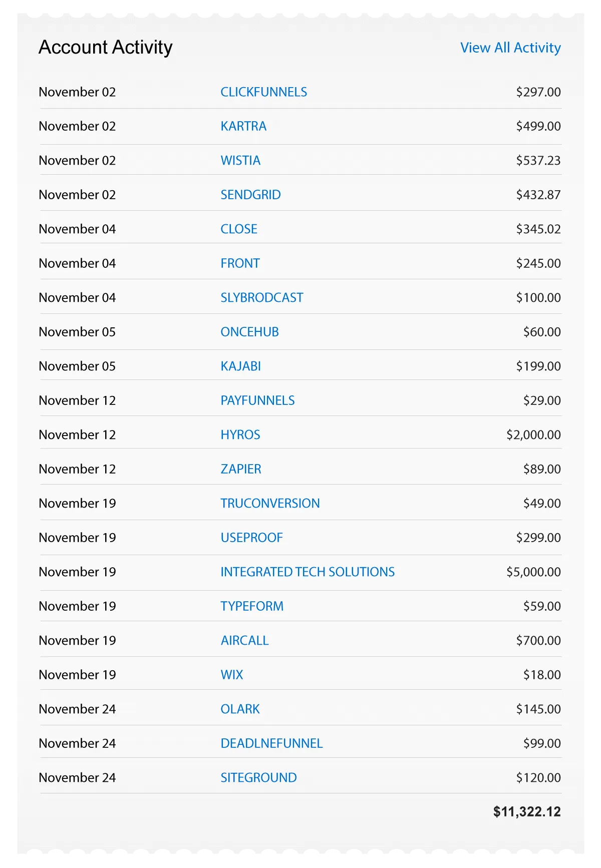
Task: Open the ZAPIER transaction link
Action: (x=241, y=469)
